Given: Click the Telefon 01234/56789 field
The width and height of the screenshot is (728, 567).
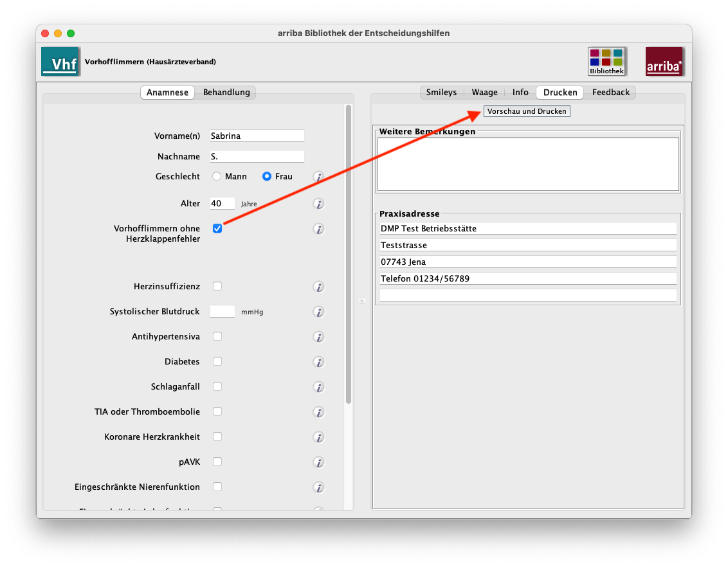Looking at the screenshot, I should pos(529,278).
